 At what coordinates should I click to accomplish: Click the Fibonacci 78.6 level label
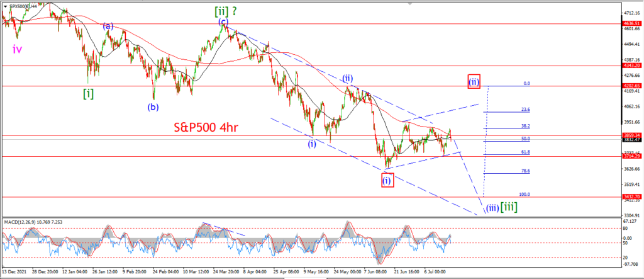526,171
